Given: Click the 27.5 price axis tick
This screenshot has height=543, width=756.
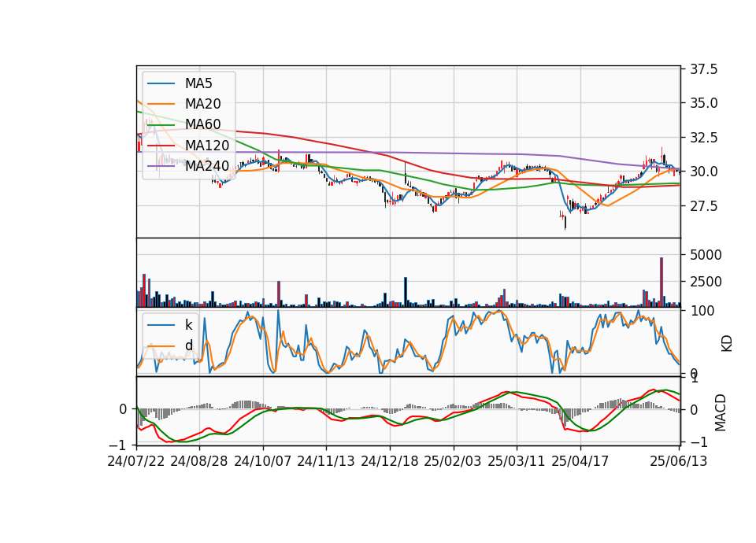Looking at the screenshot, I should [x=703, y=206].
